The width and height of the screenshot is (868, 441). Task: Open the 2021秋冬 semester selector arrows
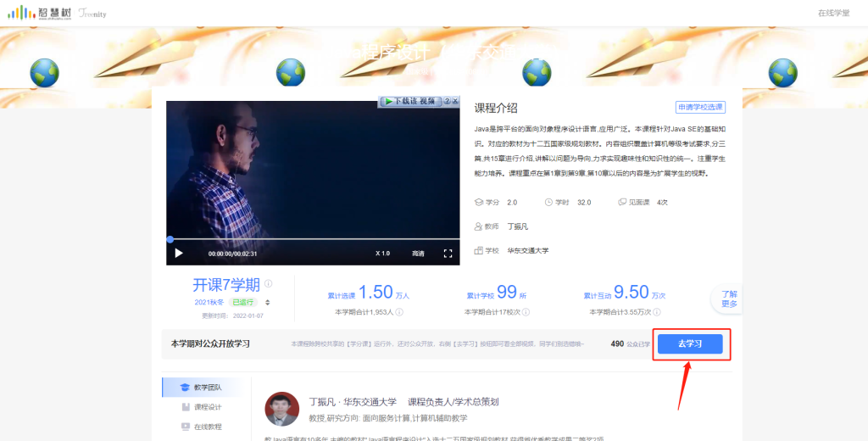click(268, 303)
